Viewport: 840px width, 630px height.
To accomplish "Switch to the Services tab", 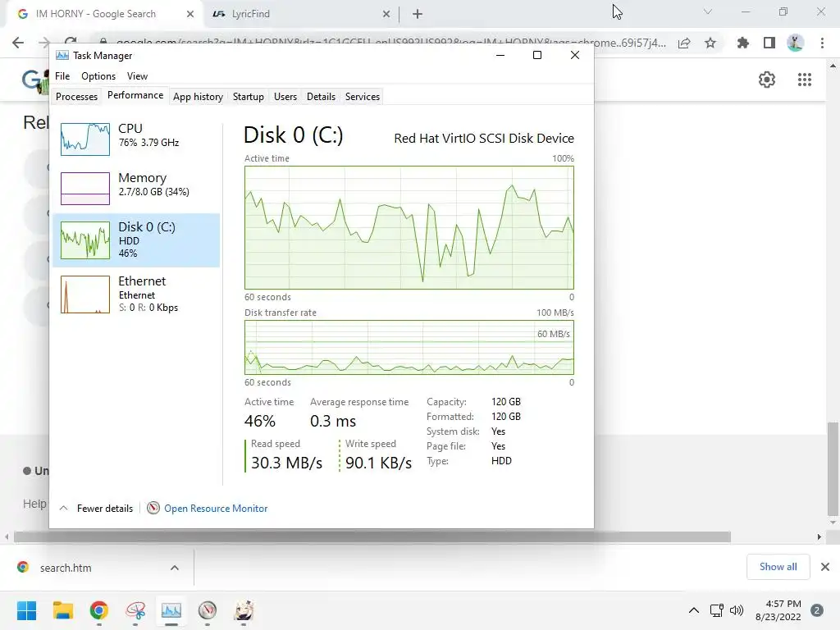I will point(362,97).
